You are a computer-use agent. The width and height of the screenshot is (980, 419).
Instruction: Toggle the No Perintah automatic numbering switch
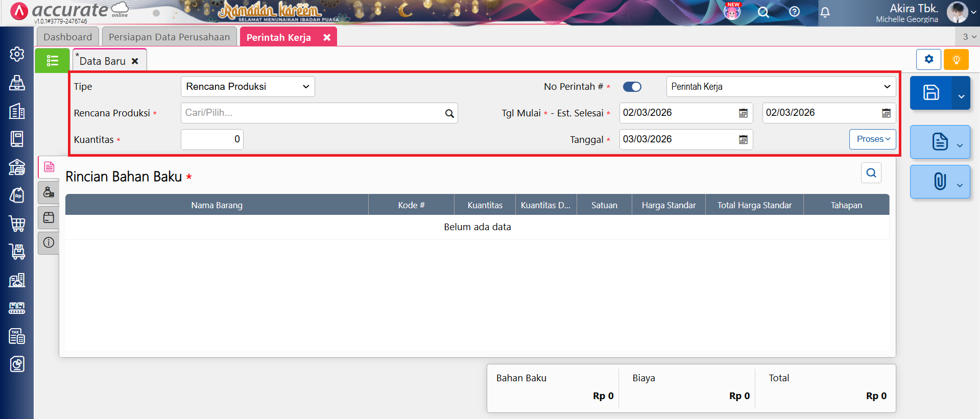pyautogui.click(x=632, y=87)
